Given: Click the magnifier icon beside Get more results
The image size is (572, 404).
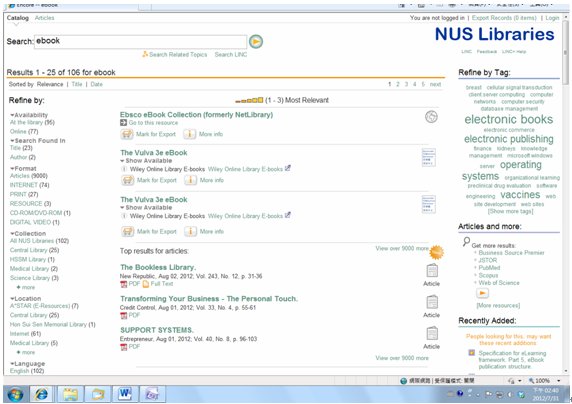Looking at the screenshot, I should click(466, 241).
